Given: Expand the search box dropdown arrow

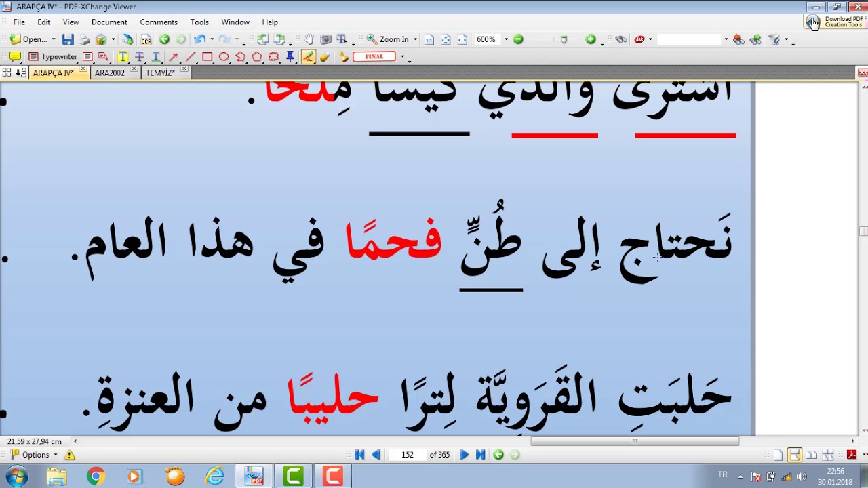Looking at the screenshot, I should tap(726, 39).
